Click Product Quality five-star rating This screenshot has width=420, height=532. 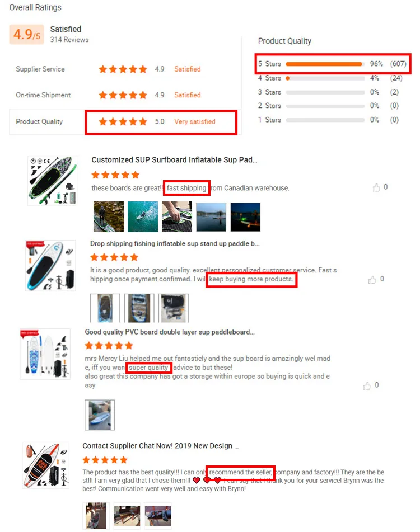point(123,121)
